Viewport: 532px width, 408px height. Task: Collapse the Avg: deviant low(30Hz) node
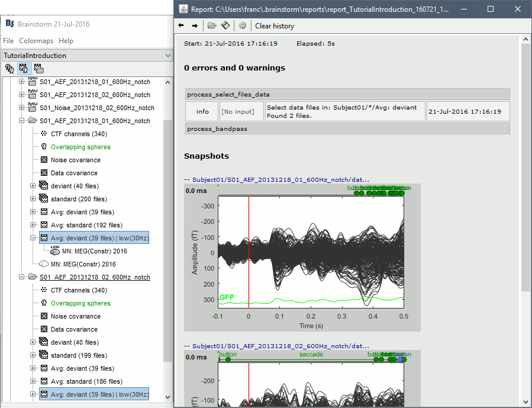coord(33,238)
